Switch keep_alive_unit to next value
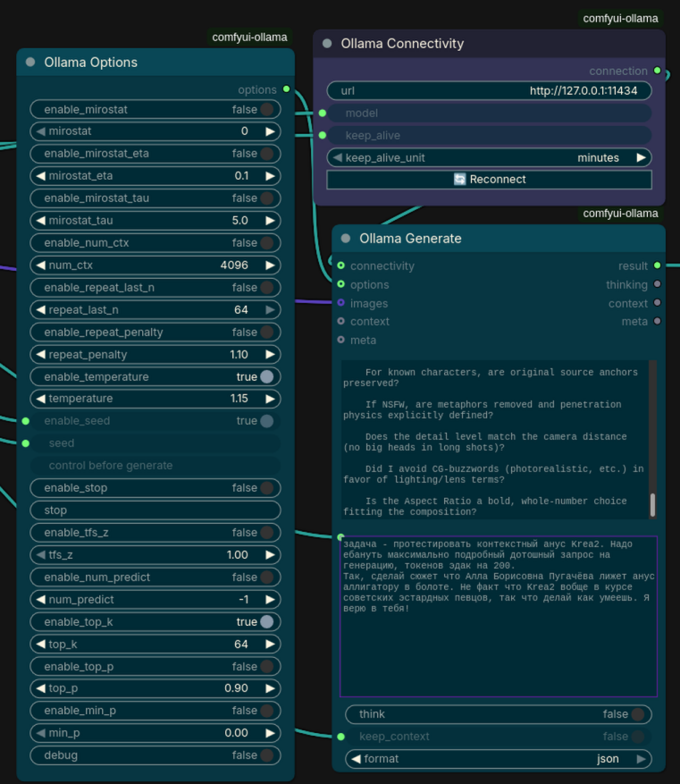680x784 pixels. coord(641,157)
